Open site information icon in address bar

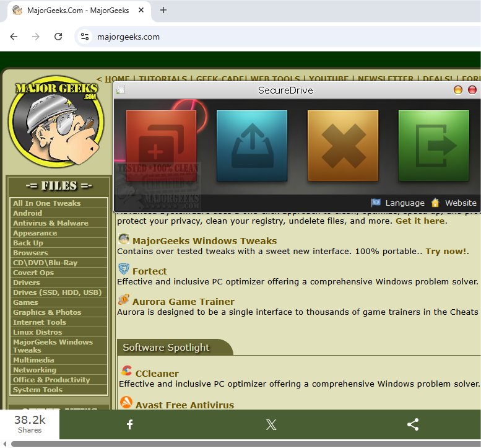point(85,37)
